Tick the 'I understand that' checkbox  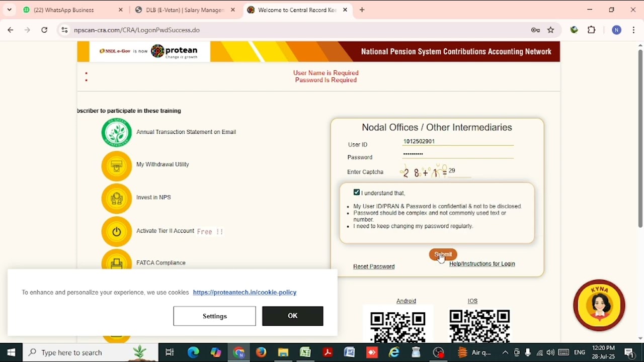tap(357, 193)
